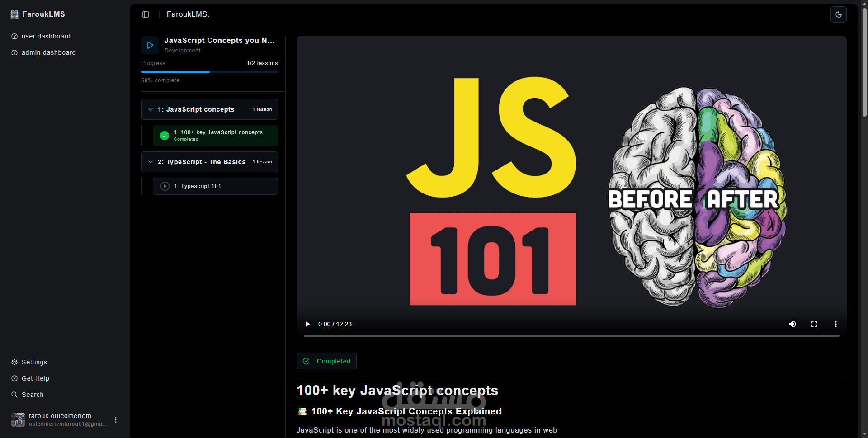This screenshot has height=438, width=868.
Task: Click the farouk ouledmeriem name
Action: click(60, 416)
